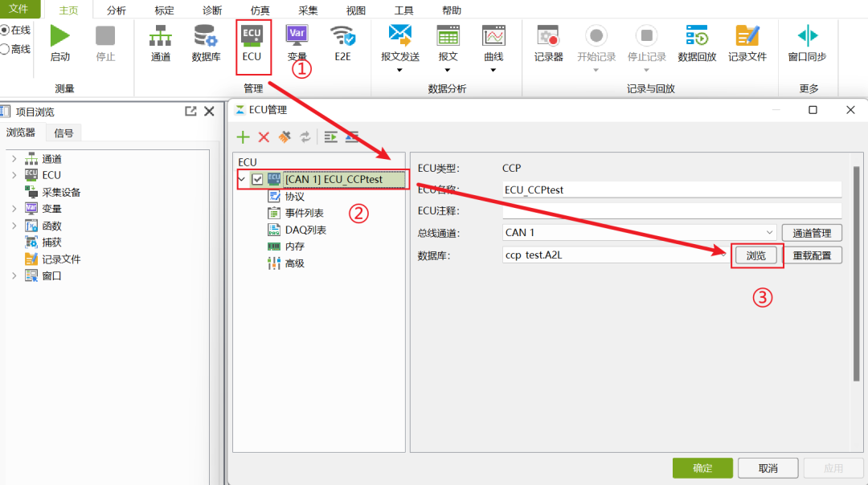Click the 报文发送 envelope icon

click(x=399, y=35)
